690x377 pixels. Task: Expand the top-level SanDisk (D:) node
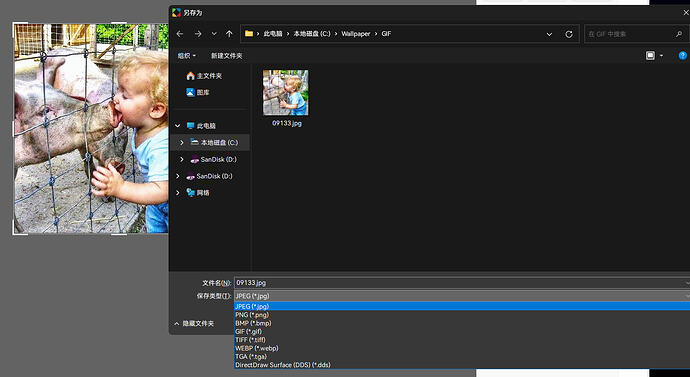point(178,176)
